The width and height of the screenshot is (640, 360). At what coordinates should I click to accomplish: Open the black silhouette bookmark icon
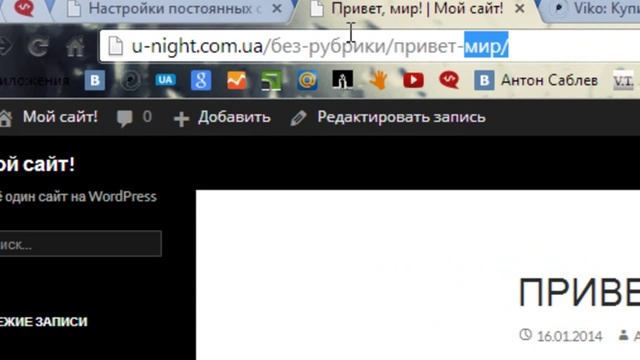pyautogui.click(x=342, y=80)
